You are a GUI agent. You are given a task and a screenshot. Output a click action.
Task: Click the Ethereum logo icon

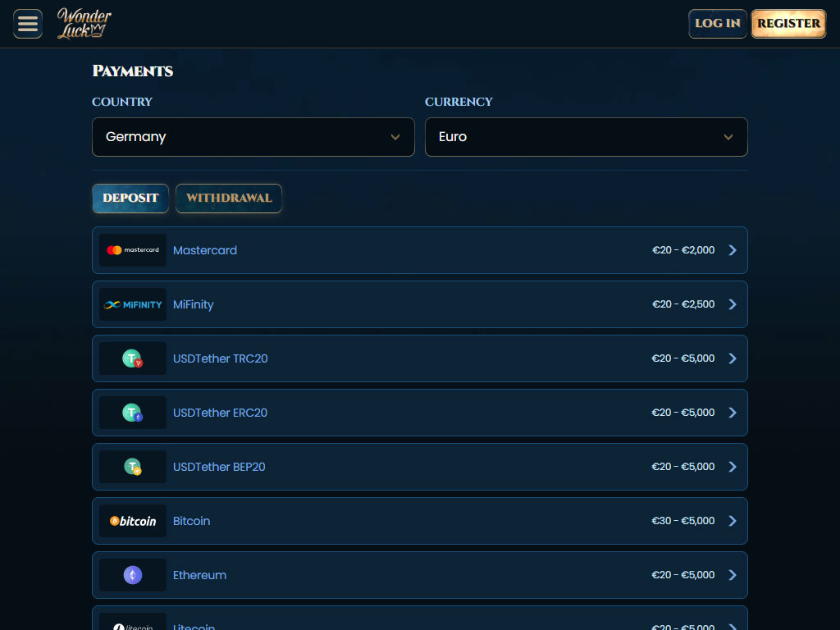(133, 575)
